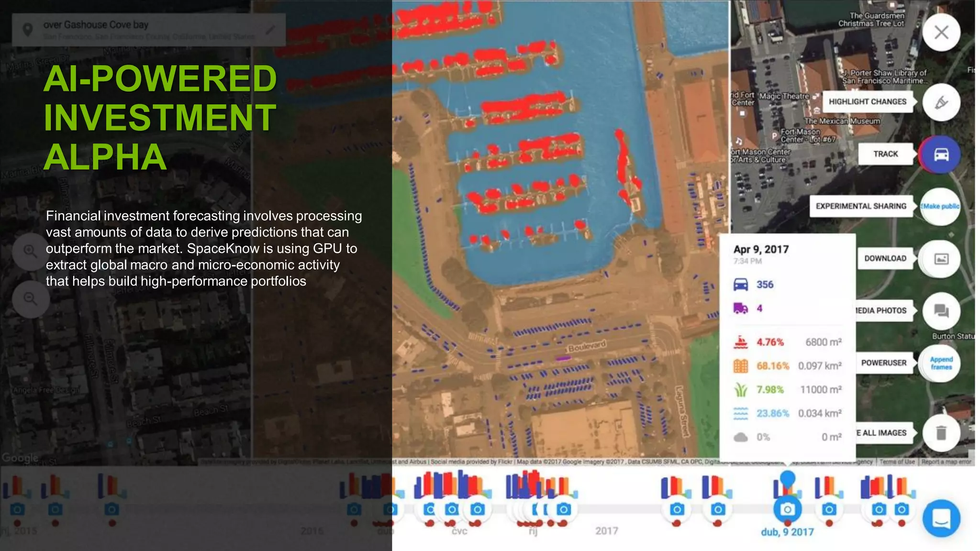Click the Download image icon button
Viewport: 980px width, 551px height.
point(941,259)
